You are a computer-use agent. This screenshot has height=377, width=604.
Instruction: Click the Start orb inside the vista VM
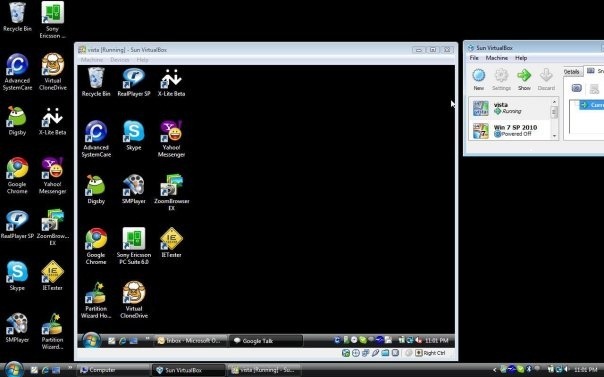[91, 340]
